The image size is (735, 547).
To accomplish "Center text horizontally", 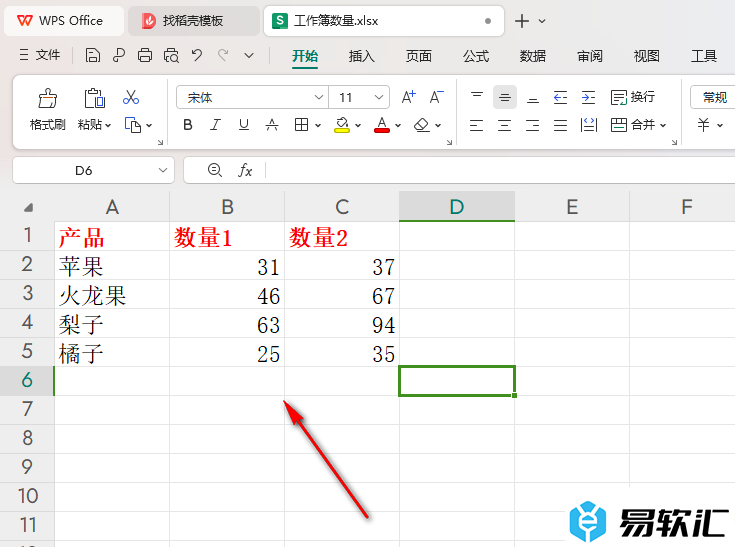I will click(505, 125).
